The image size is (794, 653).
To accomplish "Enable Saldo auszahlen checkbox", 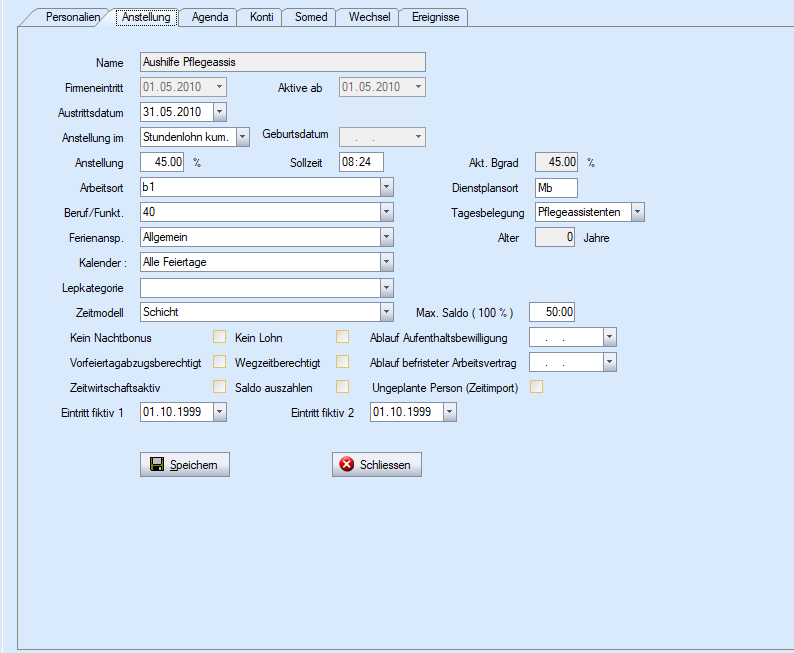I will coord(342,386).
